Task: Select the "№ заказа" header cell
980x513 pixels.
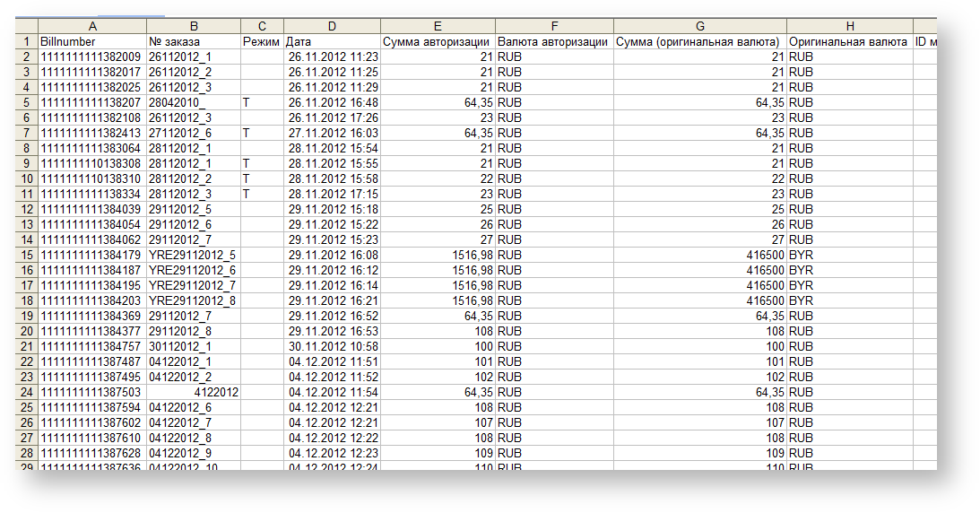Action: pyautogui.click(x=193, y=41)
